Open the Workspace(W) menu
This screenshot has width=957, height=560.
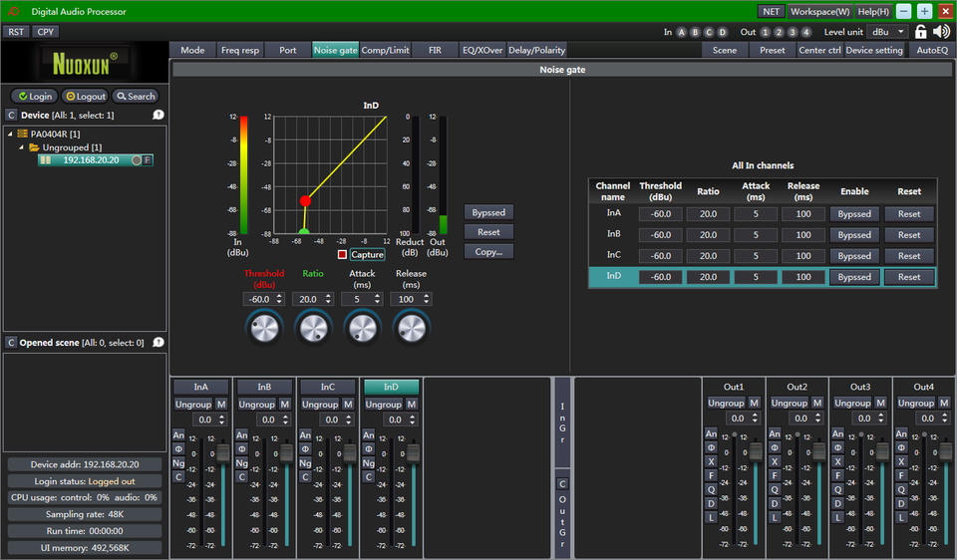point(819,11)
